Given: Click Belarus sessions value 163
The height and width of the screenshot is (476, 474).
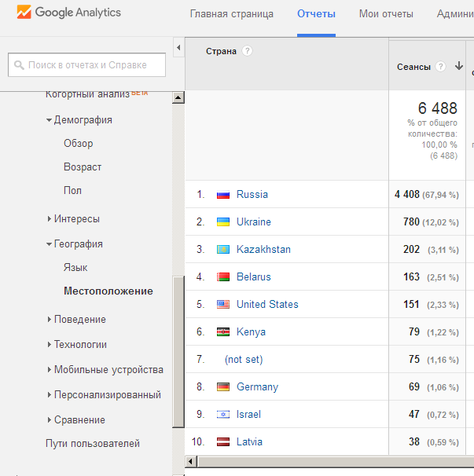Looking at the screenshot, I should pyautogui.click(x=411, y=276).
